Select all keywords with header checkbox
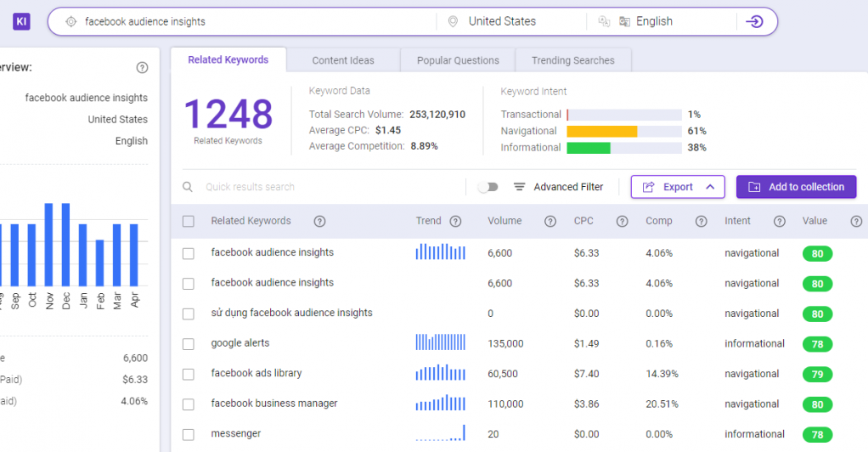Image resolution: width=868 pixels, height=452 pixels. (x=189, y=221)
